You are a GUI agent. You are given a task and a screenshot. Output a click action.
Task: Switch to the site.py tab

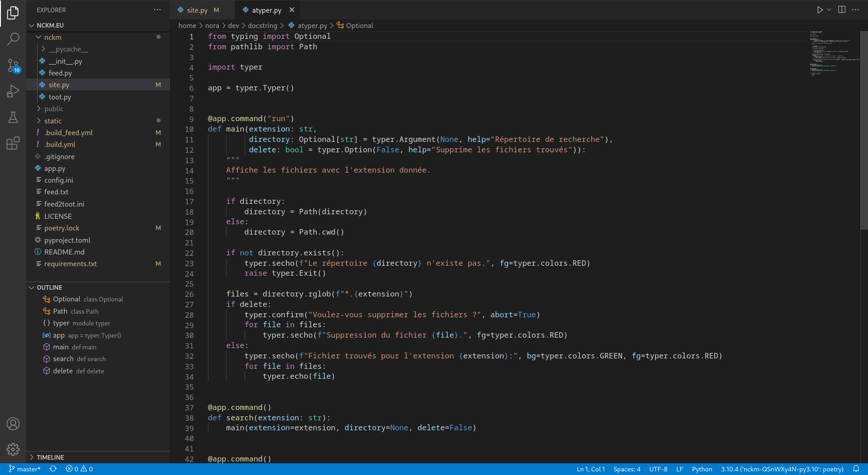pos(197,10)
